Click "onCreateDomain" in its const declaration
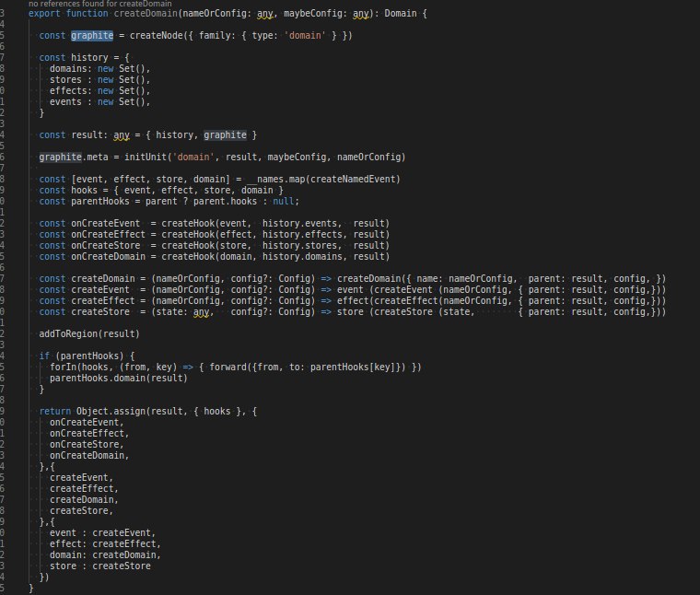Viewport: 700px width, 595px height. click(108, 257)
